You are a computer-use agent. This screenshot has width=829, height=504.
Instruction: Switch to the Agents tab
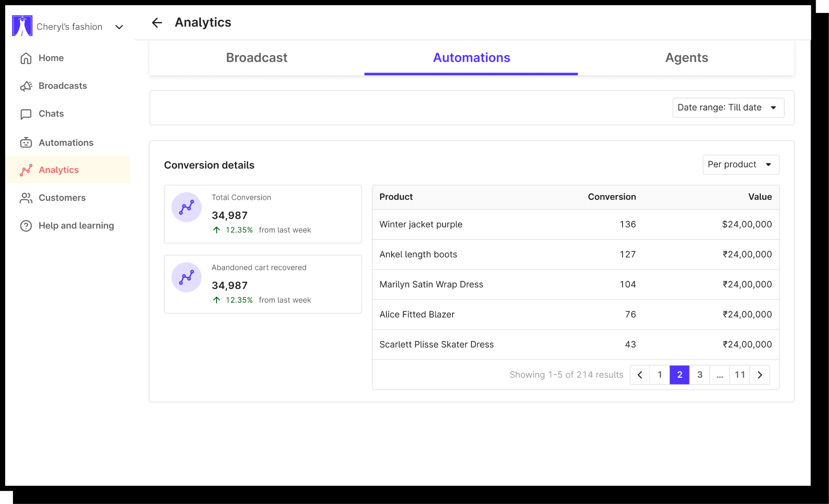(686, 58)
